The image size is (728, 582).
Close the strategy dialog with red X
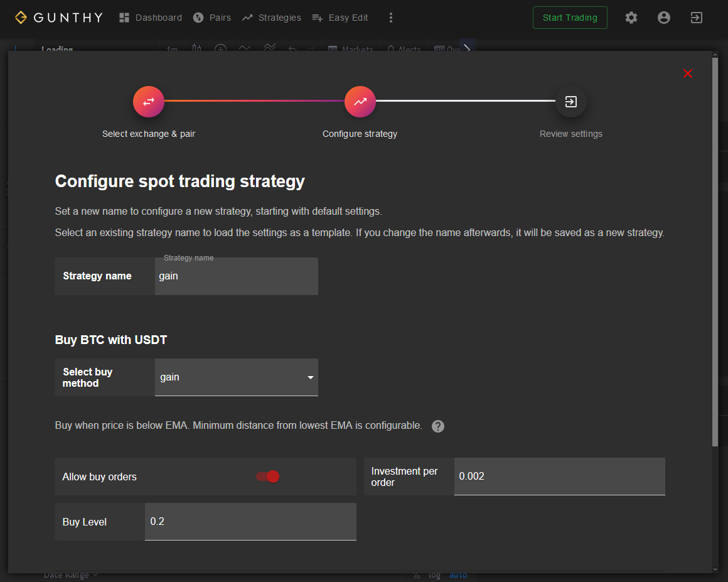click(688, 73)
